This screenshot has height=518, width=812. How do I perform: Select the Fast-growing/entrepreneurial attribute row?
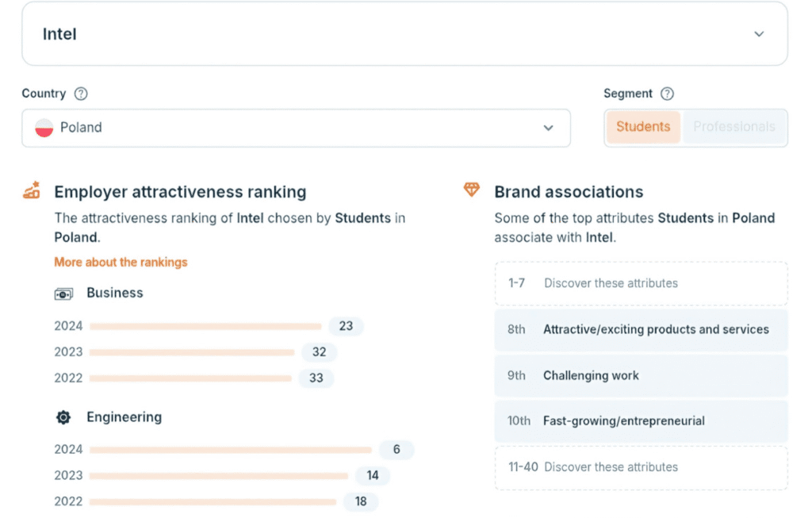641,421
